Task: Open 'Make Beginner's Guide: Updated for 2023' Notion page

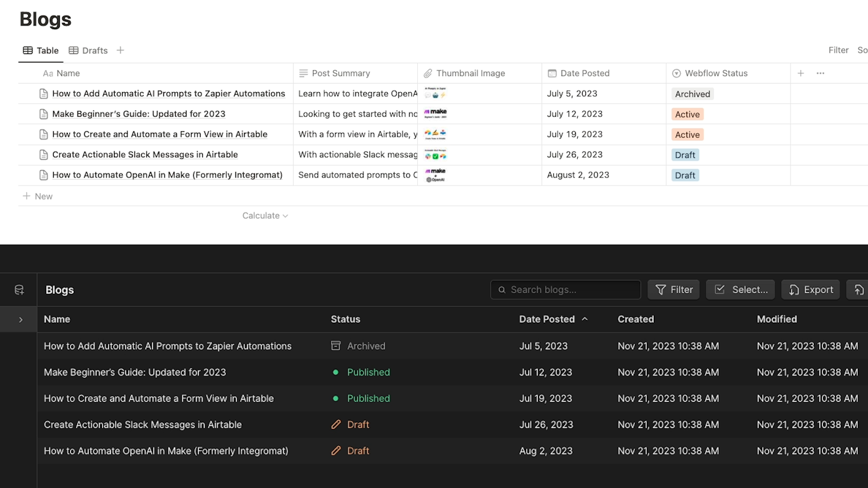Action: [x=139, y=114]
